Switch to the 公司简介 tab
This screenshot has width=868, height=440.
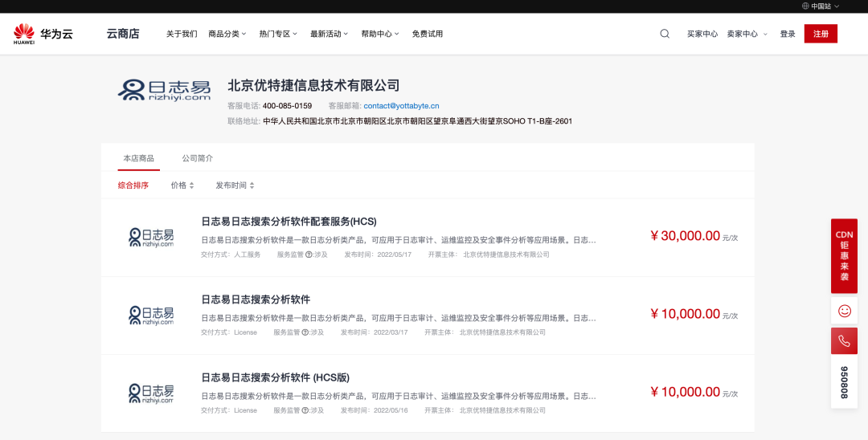pos(198,158)
